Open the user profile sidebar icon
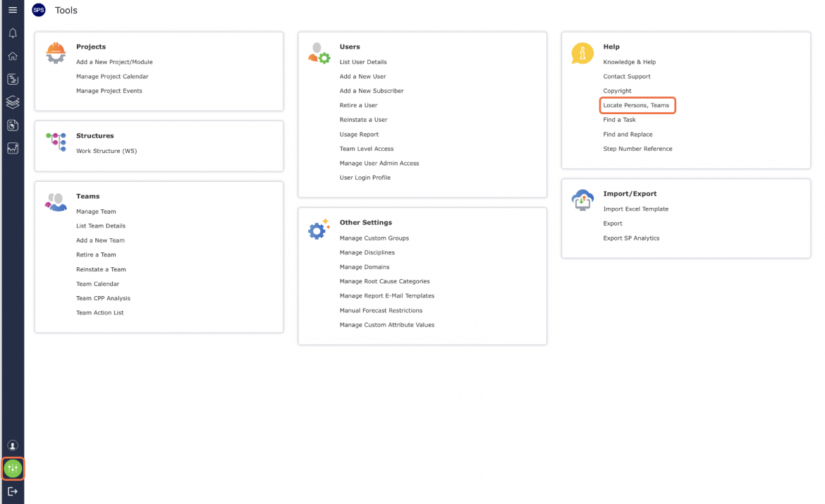Image resolution: width=825 pixels, height=504 pixels. pyautogui.click(x=13, y=445)
